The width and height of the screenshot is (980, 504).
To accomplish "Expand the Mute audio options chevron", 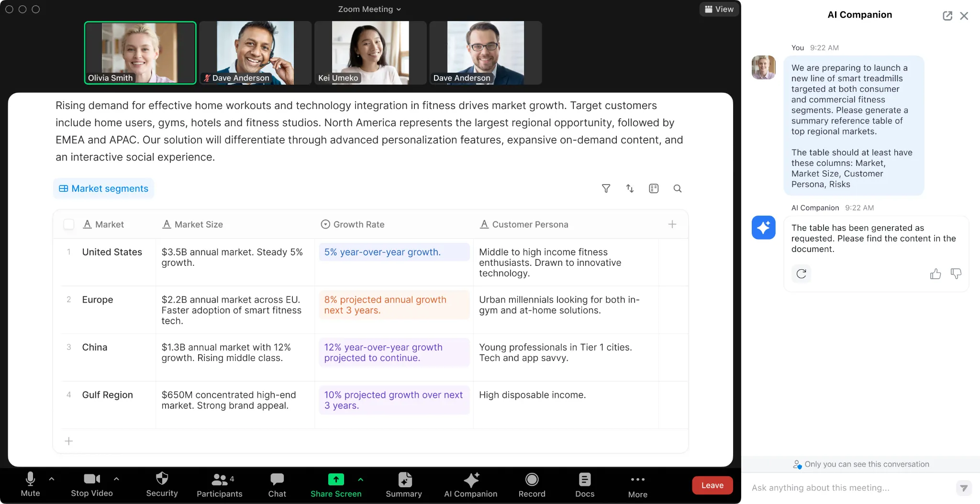I will (x=51, y=479).
